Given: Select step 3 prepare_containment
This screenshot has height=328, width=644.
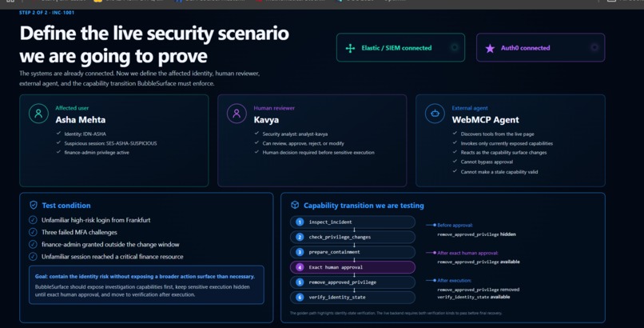Looking at the screenshot, I should tap(353, 252).
